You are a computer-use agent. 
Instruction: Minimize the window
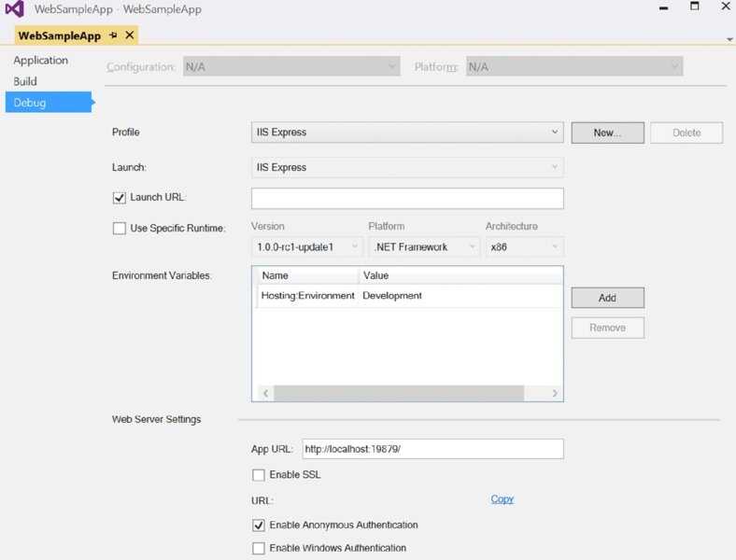[663, 8]
